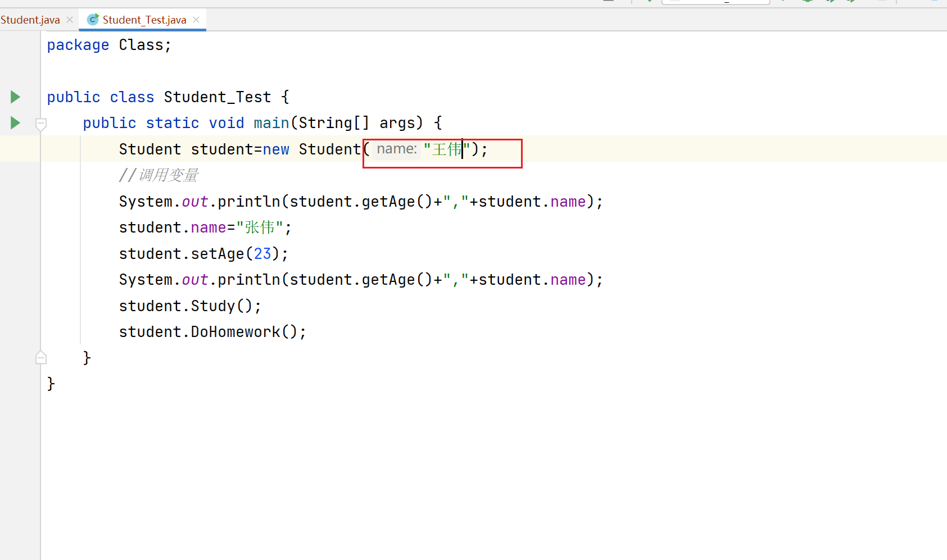This screenshot has height=560, width=947.
Task: Click the 'String[]' parameter type
Action: tap(334, 123)
